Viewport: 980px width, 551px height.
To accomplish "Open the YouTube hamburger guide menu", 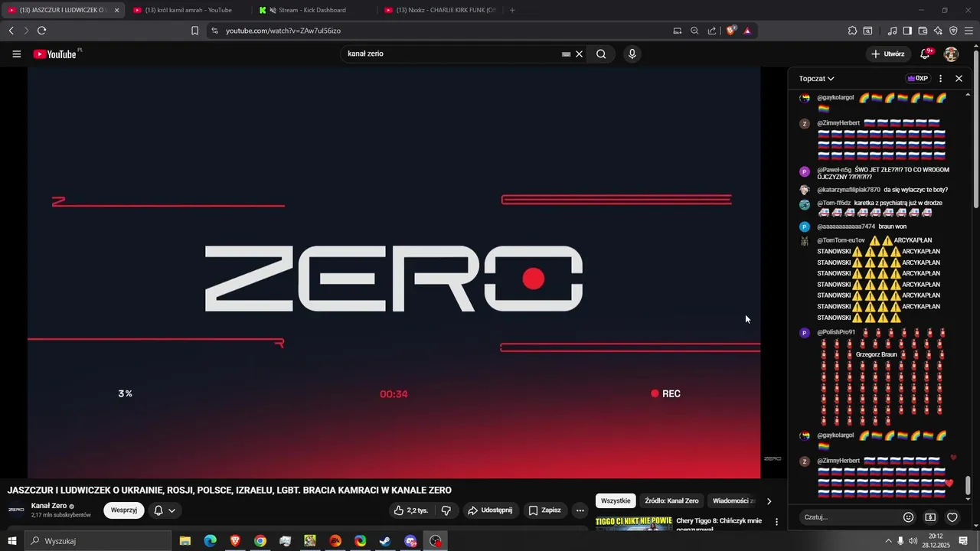I will click(x=17, y=54).
